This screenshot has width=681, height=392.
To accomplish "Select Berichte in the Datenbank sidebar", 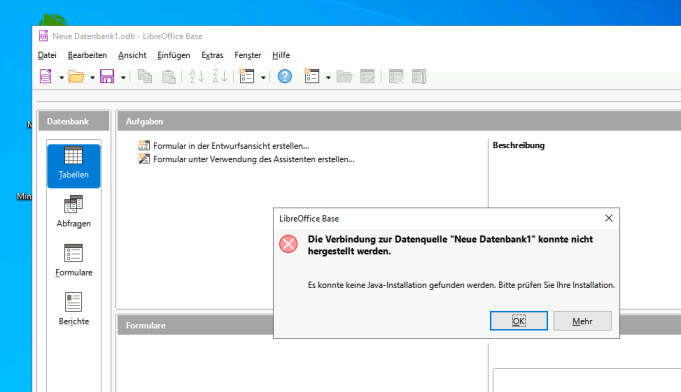I will (73, 309).
